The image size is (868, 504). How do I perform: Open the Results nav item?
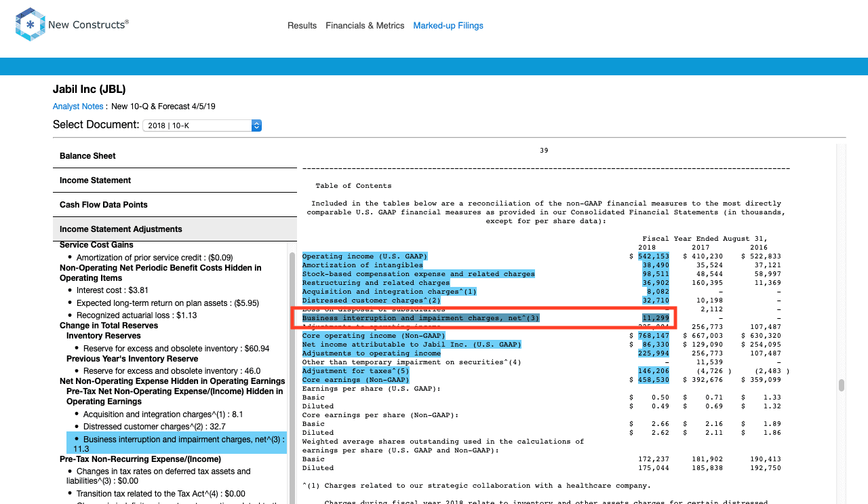[x=302, y=26]
